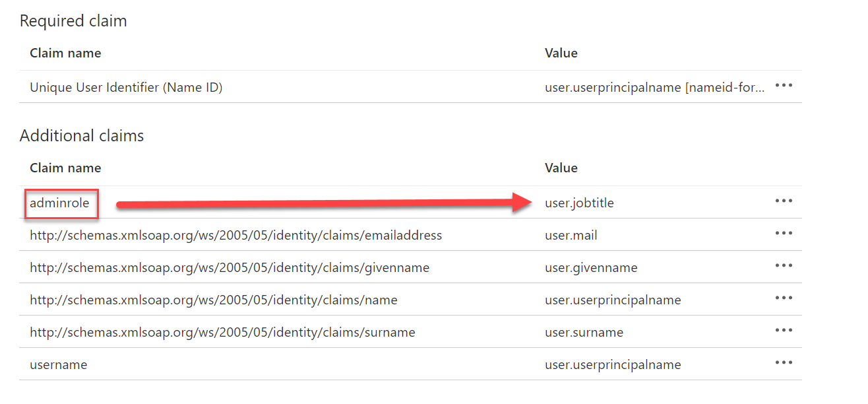Open ellipsis menu for emailaddress claim
The image size is (868, 404).
click(784, 233)
